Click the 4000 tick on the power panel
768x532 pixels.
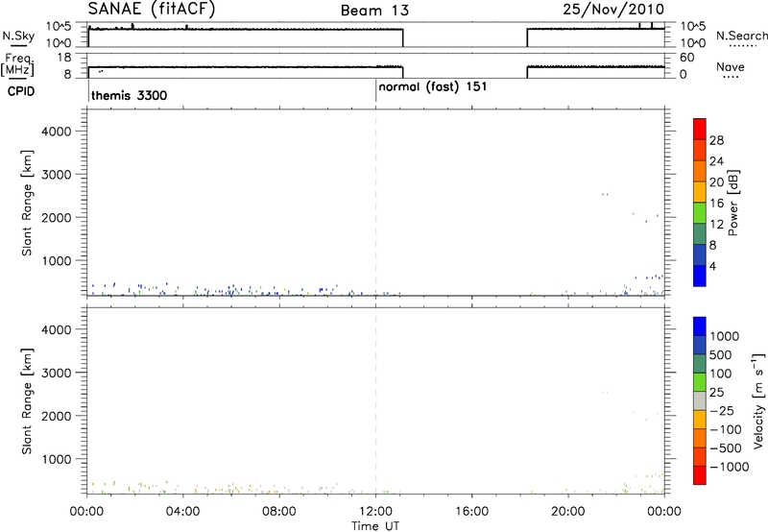[x=56, y=132]
